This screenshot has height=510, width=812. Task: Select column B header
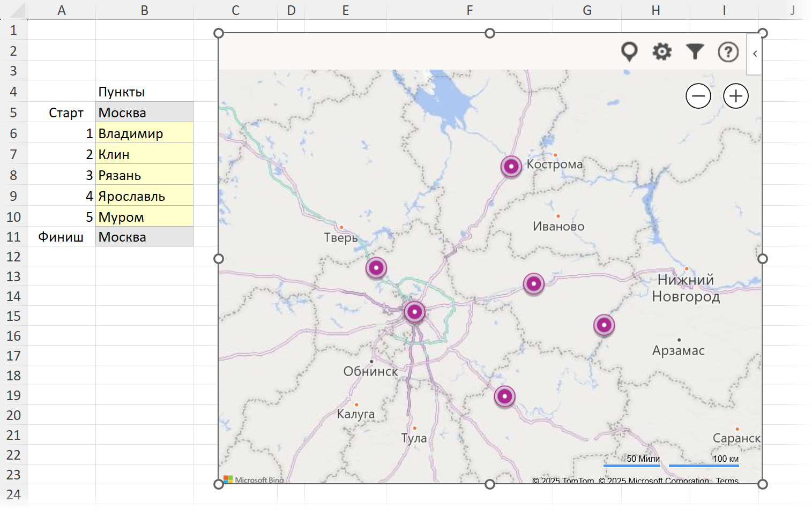click(x=144, y=10)
